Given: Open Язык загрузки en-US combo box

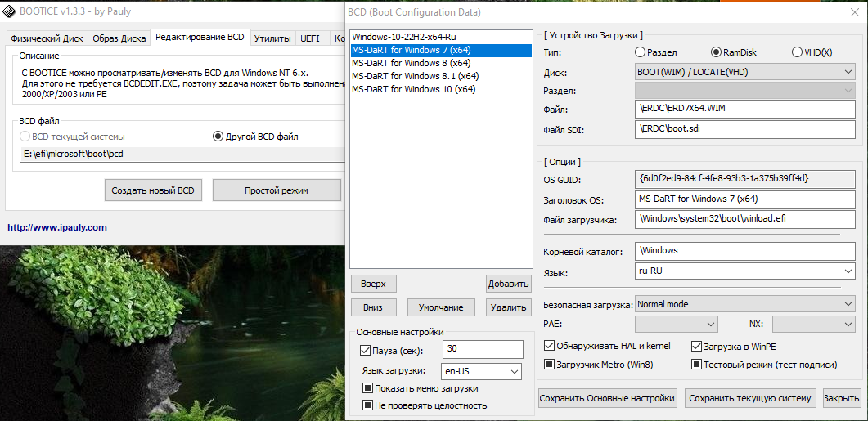Looking at the screenshot, I should pyautogui.click(x=481, y=371).
